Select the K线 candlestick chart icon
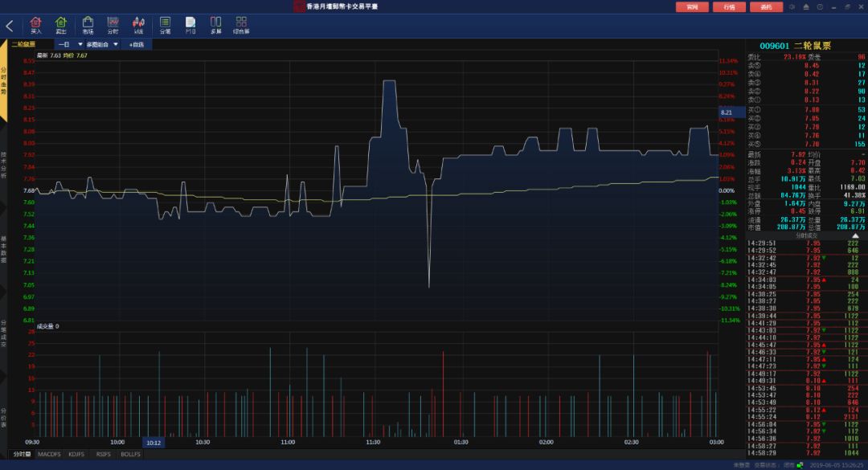The height and width of the screenshot is (470, 868). point(138,26)
